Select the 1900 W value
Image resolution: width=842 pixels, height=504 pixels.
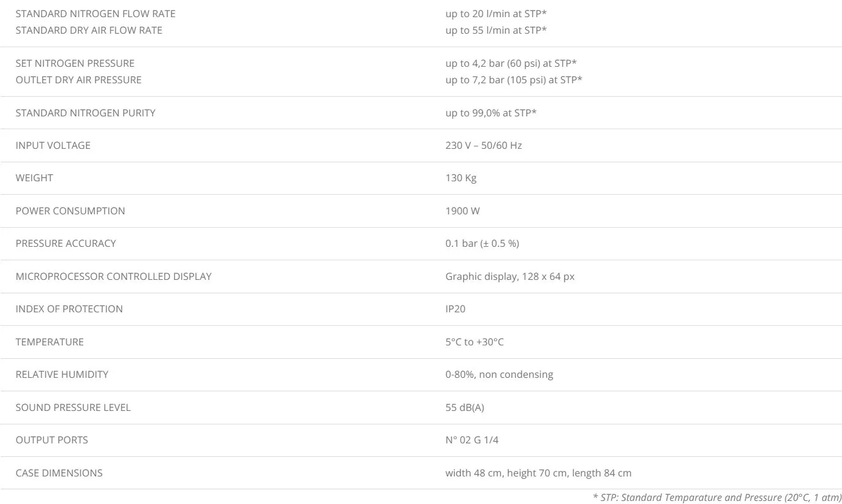coord(462,211)
